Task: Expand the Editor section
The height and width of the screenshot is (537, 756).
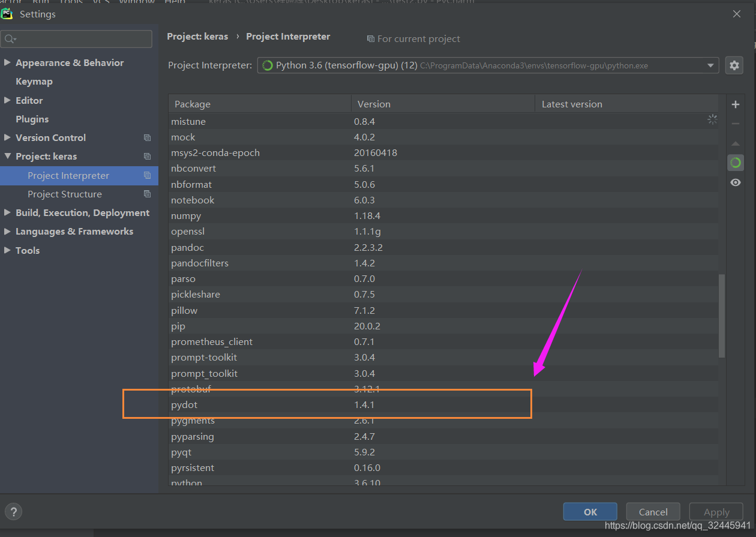Action: (7, 100)
